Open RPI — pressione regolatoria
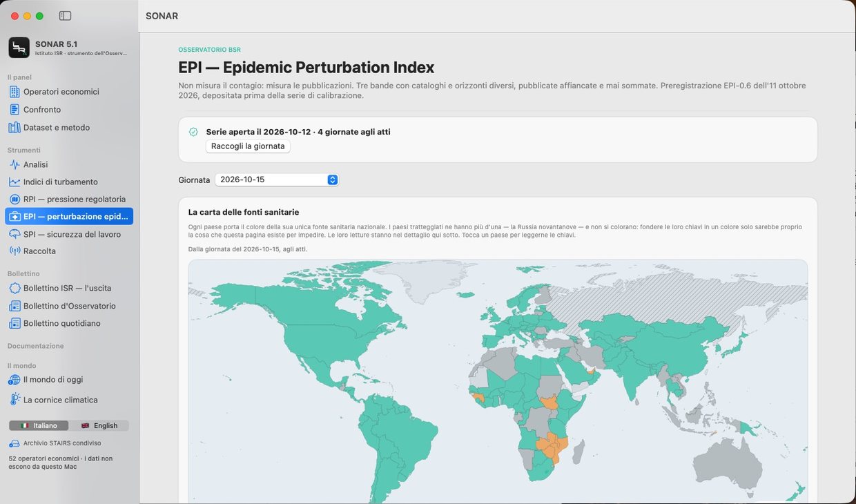 coord(69,199)
